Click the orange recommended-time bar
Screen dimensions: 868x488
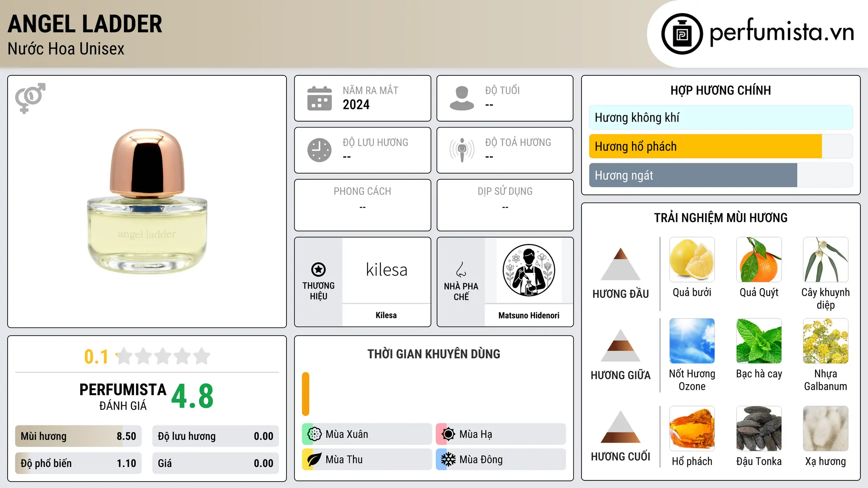point(306,394)
